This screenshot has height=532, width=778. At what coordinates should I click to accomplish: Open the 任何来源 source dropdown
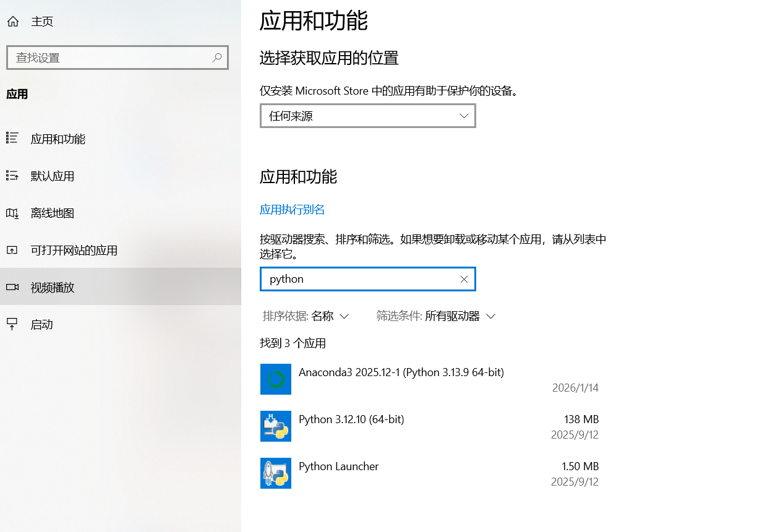(368, 116)
